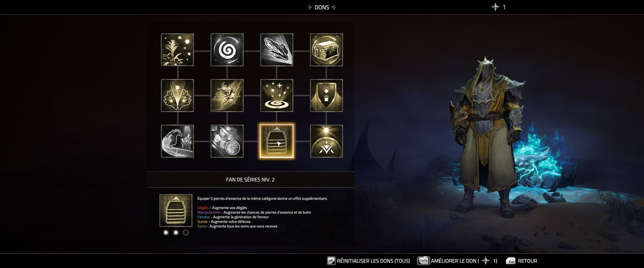This screenshot has width=644, height=268.
Task: Select the plant with orbs boon icon
Action: (x=177, y=50)
